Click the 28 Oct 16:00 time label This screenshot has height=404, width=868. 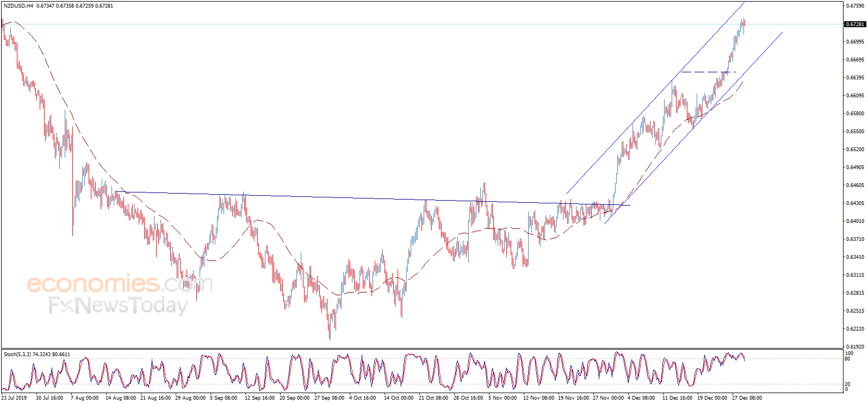click(x=468, y=398)
